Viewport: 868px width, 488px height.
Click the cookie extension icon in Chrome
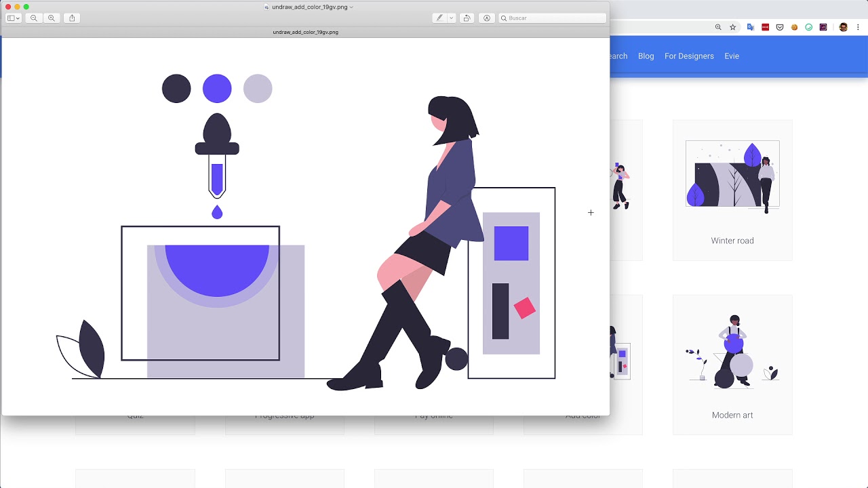[795, 27]
